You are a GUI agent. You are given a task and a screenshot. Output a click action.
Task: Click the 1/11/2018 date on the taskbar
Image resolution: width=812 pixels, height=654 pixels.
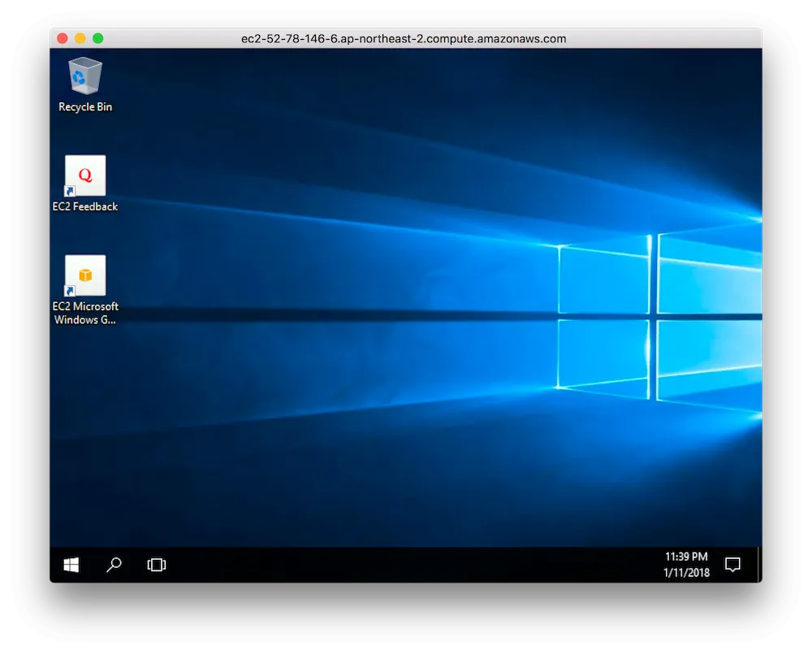point(686,573)
